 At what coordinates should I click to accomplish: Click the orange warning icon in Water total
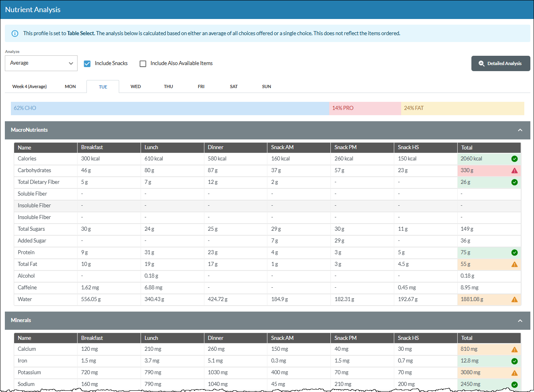coord(514,299)
